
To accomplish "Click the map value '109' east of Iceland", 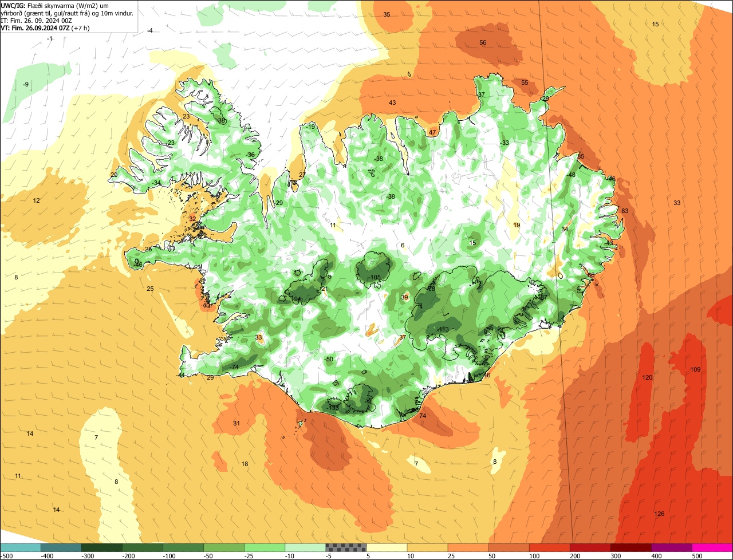I will pyautogui.click(x=695, y=369).
